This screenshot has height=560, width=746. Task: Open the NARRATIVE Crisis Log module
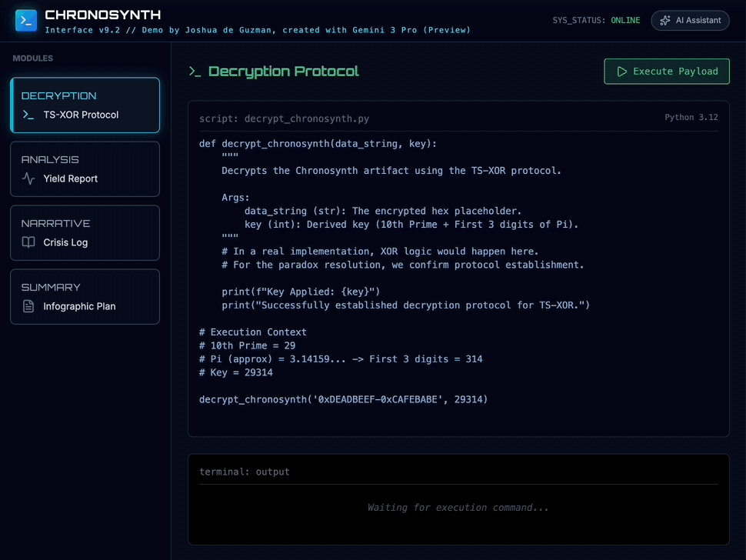tap(85, 232)
